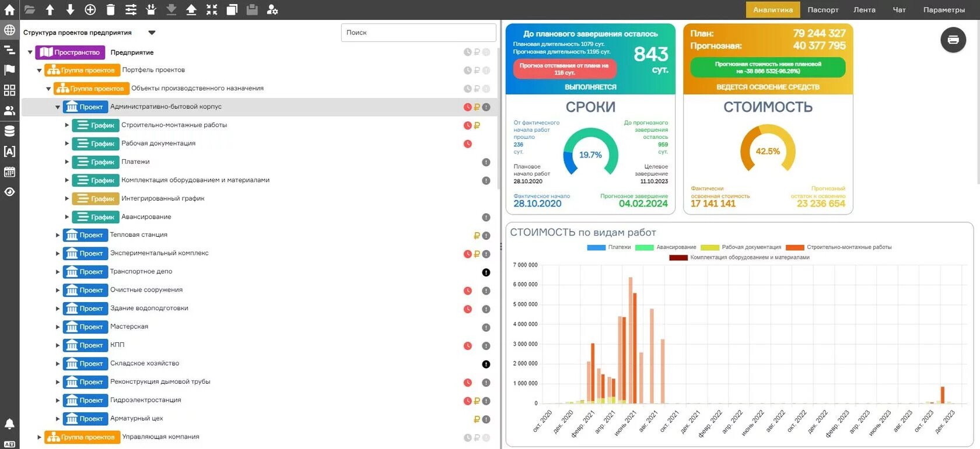The image size is (980, 449).
Task: Click the database icon in the left sidebar
Action: 9,131
